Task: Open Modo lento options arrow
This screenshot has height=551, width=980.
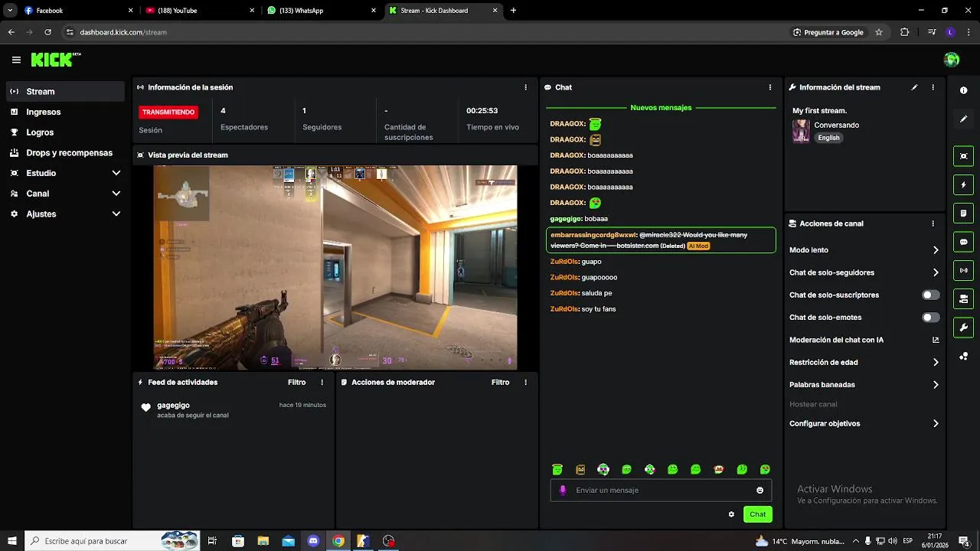Action: click(x=936, y=250)
